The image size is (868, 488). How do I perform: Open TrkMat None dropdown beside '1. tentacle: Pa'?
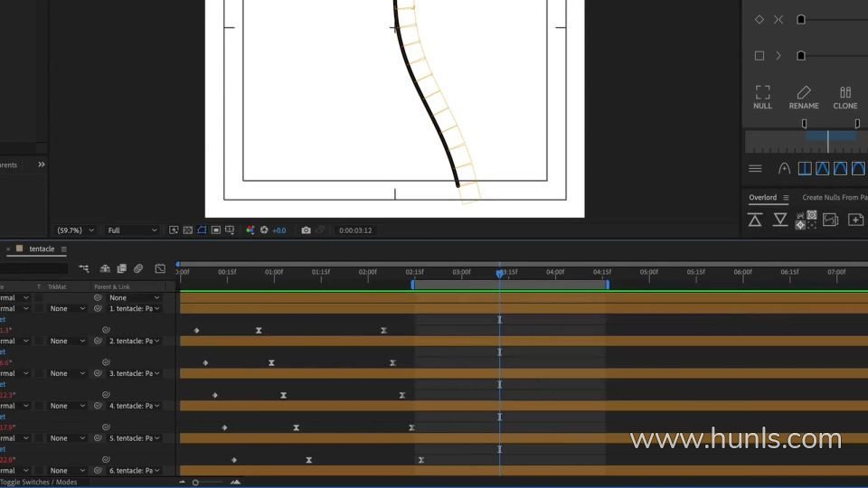click(x=67, y=309)
